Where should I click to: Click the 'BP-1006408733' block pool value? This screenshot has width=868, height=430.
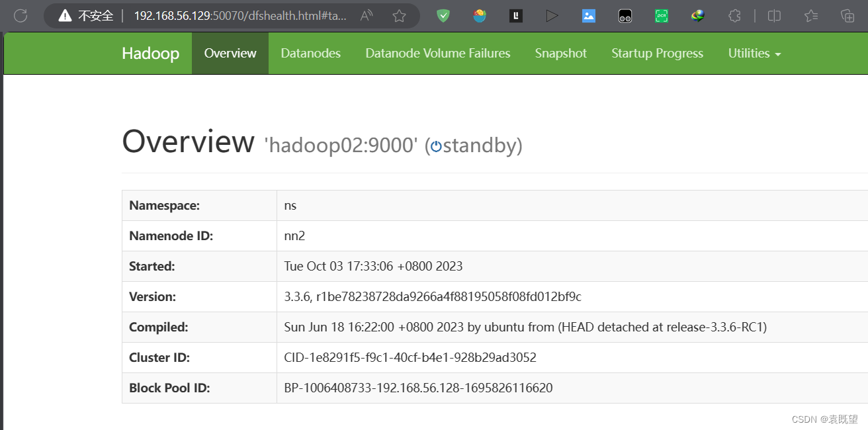[x=418, y=388]
